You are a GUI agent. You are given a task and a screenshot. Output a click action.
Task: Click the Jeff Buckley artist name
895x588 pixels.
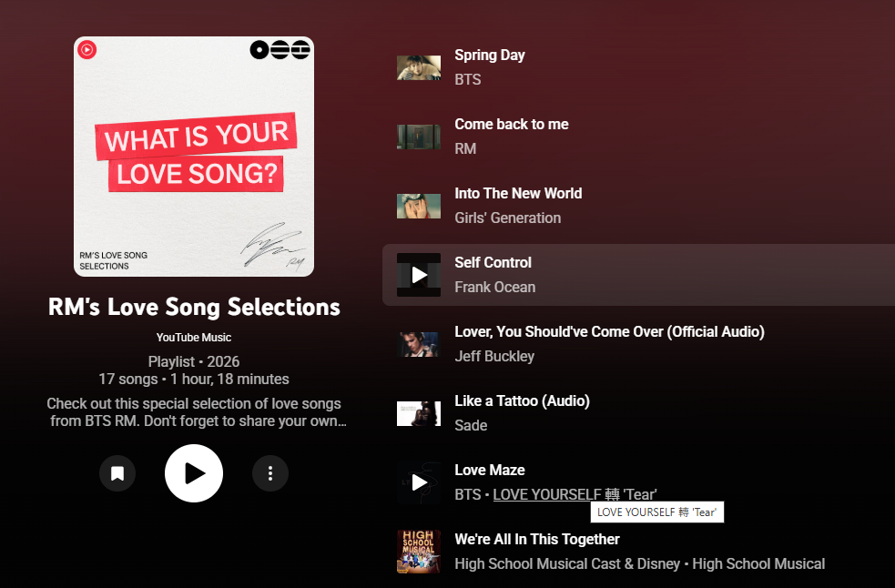click(x=494, y=356)
